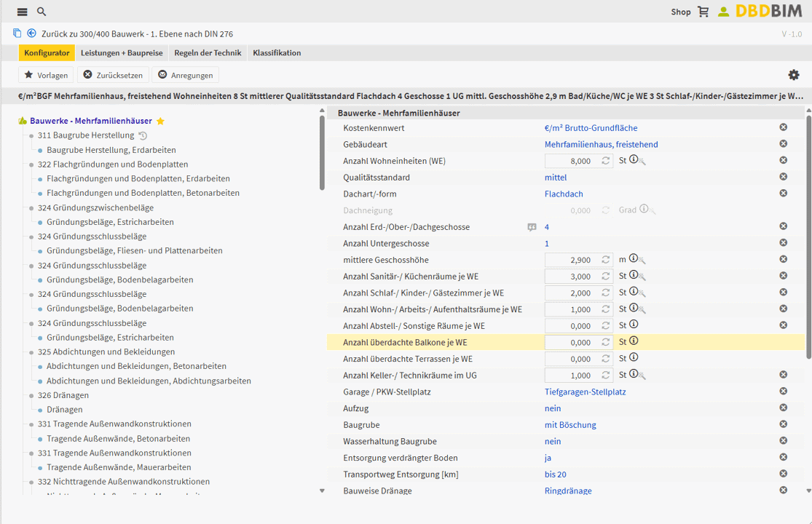Open the user account icon
The width and height of the screenshot is (812, 524).
[x=723, y=12]
